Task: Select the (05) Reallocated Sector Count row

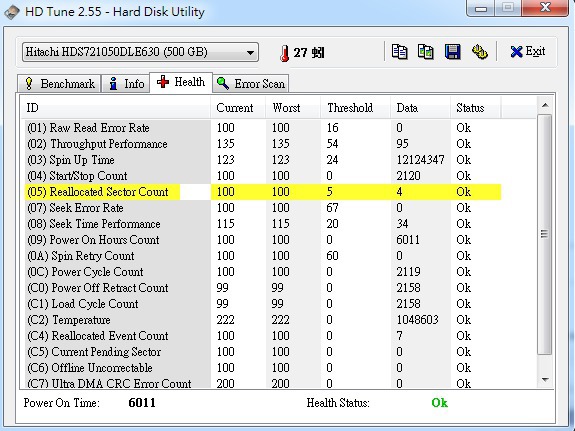Action: pyautogui.click(x=263, y=192)
